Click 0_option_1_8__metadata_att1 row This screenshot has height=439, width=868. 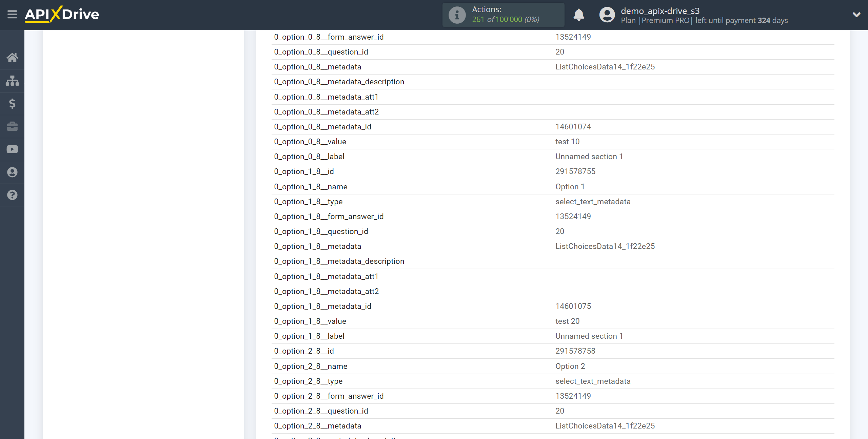pos(553,276)
